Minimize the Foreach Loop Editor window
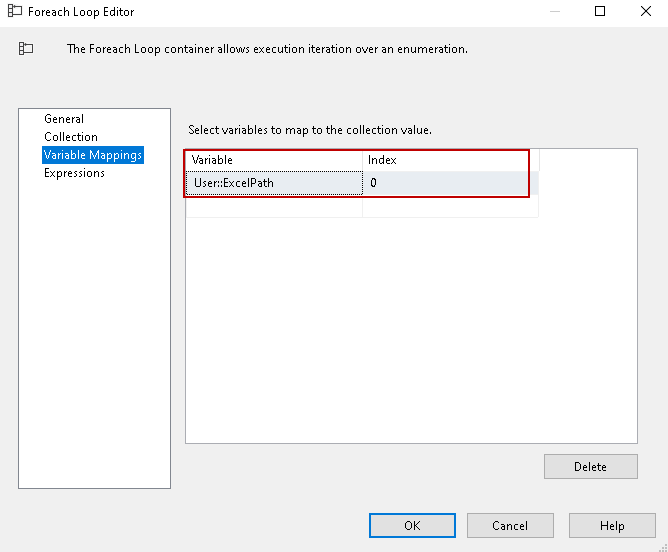The image size is (668, 552). [554, 12]
